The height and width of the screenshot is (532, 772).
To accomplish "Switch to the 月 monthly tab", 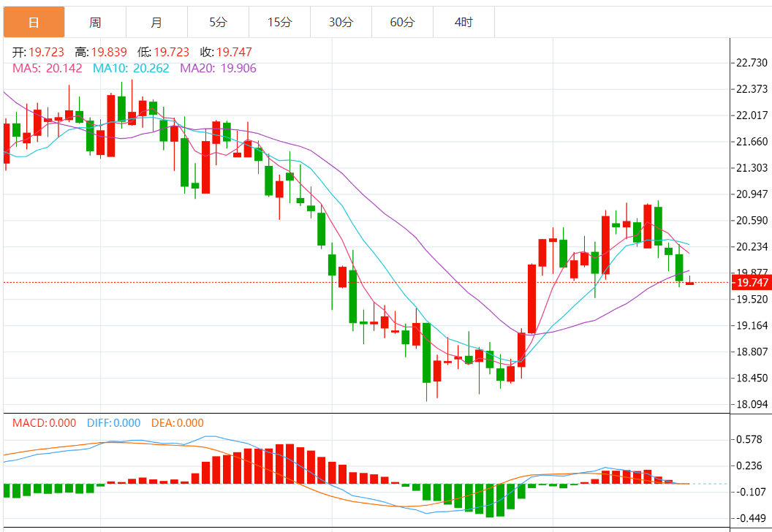I will coord(156,22).
